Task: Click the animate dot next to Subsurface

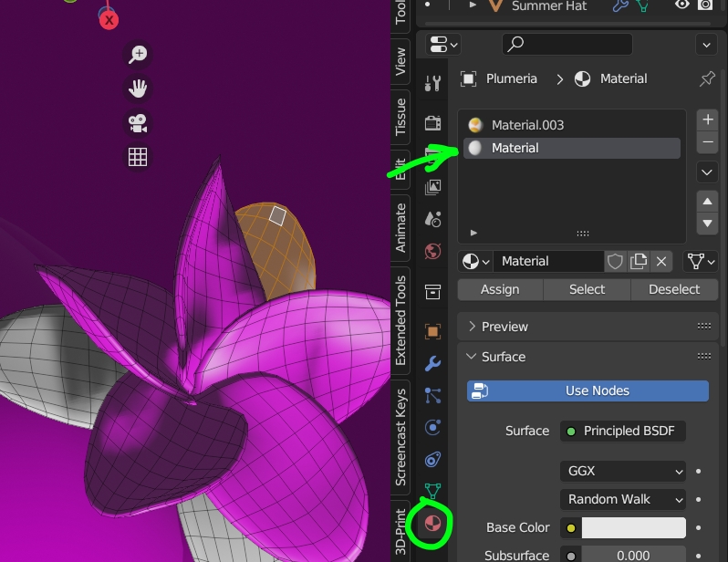Action: click(x=698, y=556)
